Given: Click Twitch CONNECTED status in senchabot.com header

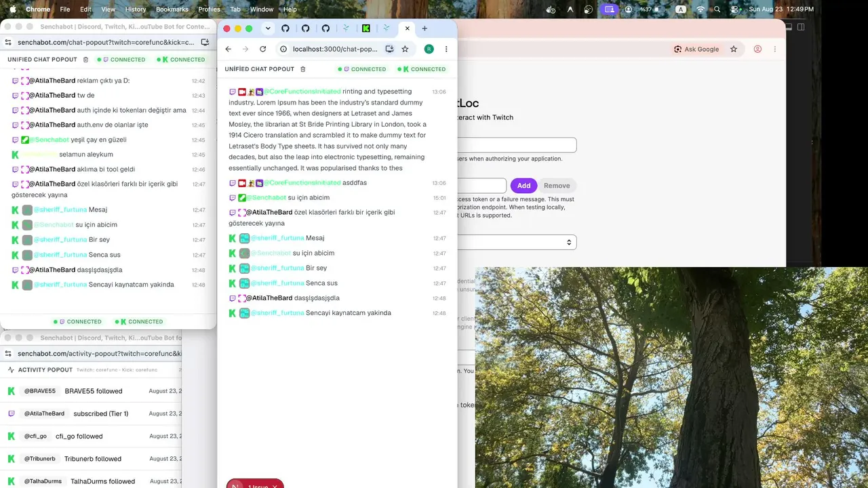Looking at the screenshot, I should point(121,60).
